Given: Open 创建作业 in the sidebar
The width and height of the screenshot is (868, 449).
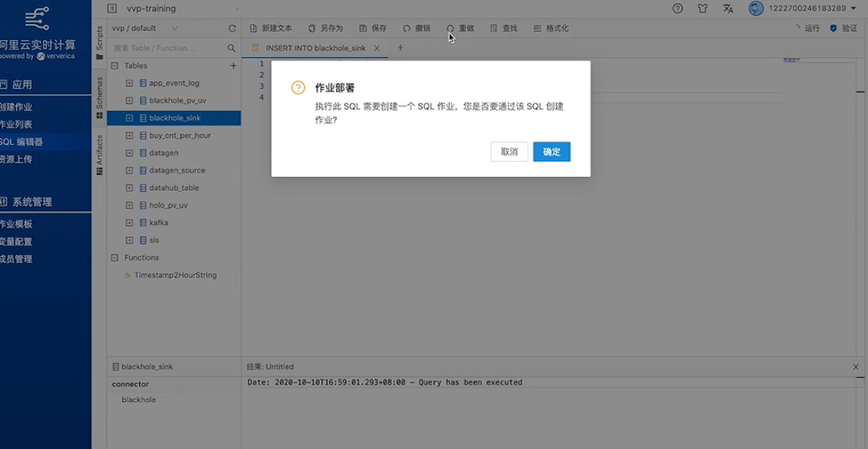Looking at the screenshot, I should 16,107.
